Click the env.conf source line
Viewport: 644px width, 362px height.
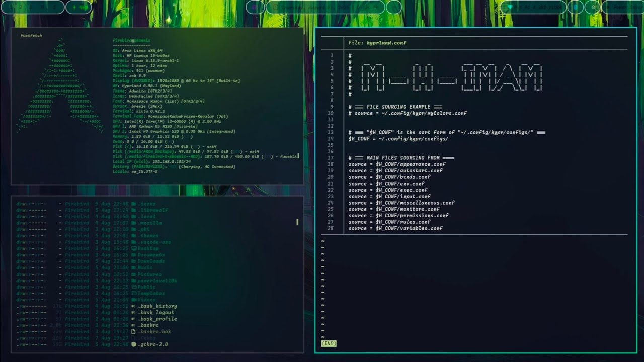(x=386, y=184)
